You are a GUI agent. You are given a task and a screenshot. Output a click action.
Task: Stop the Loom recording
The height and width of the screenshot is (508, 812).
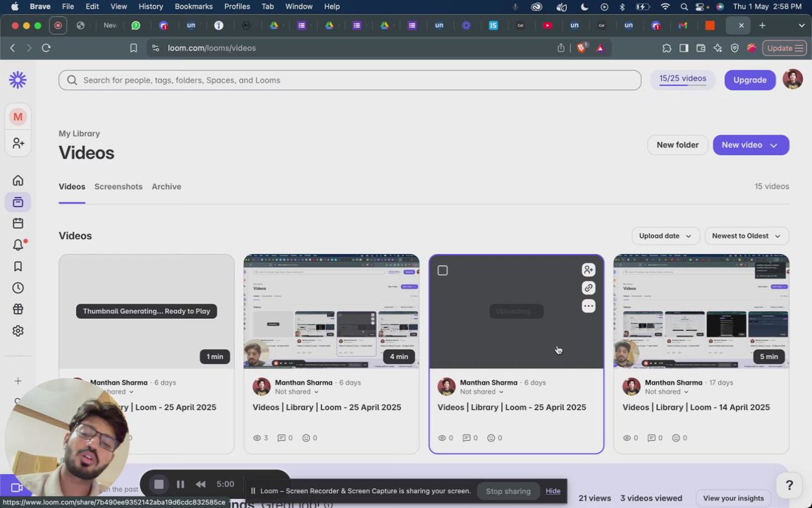(x=159, y=484)
